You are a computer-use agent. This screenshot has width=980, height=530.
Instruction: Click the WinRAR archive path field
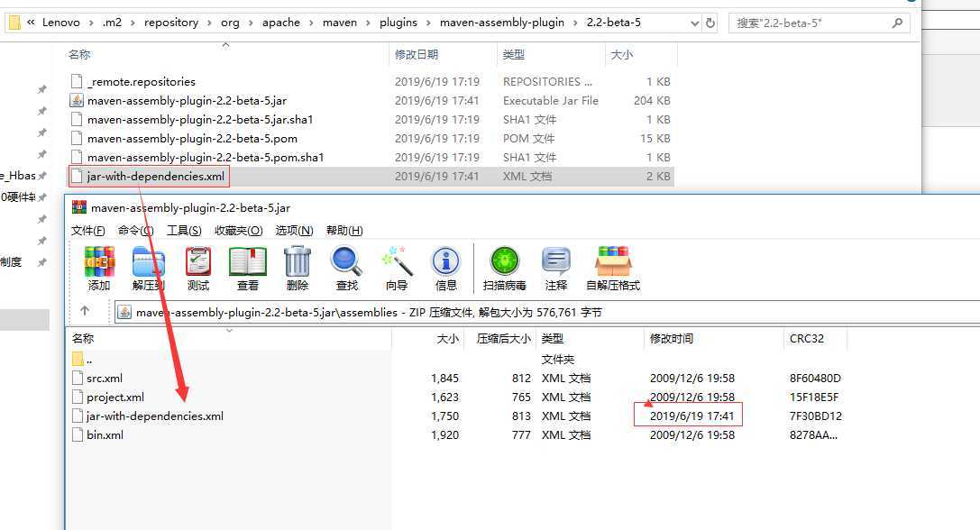(x=547, y=312)
